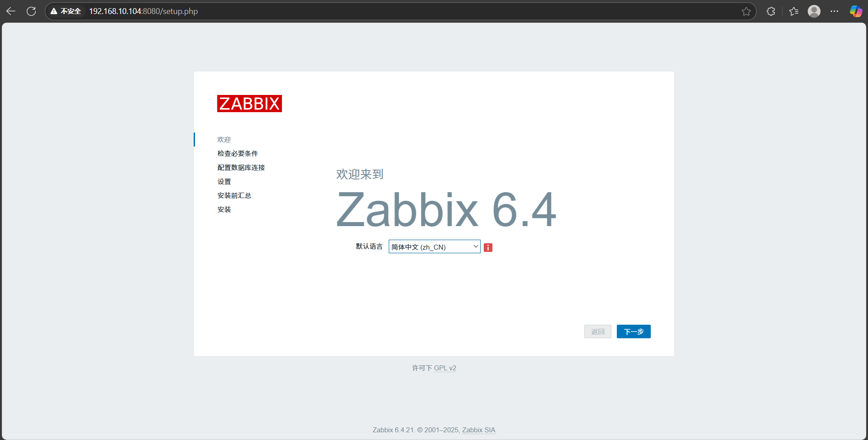Click the red language info warning icon
The height and width of the screenshot is (440, 868).
point(488,247)
